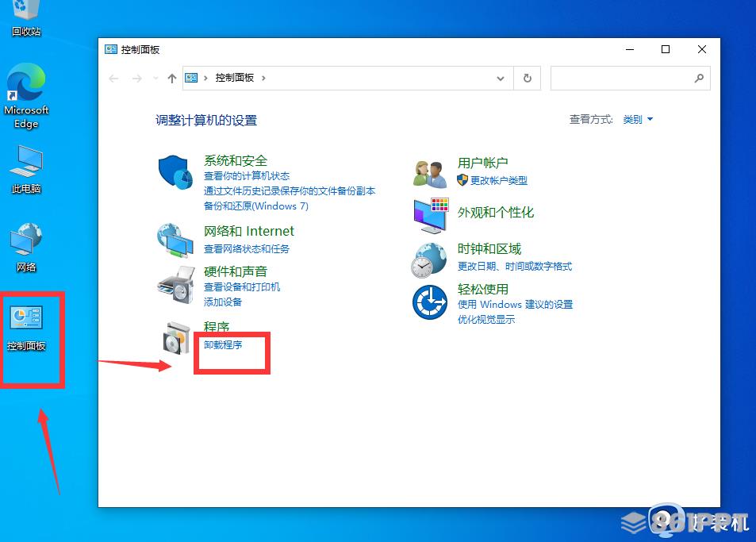Screen dimensions: 756x542
Task: Open the 外观和个性化 monitor icon
Action: tap(431, 215)
